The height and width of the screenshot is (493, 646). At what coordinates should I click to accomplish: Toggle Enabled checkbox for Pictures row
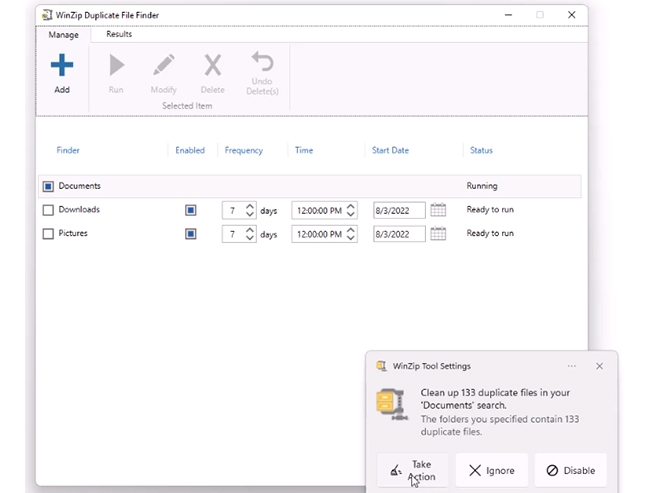pyautogui.click(x=190, y=234)
